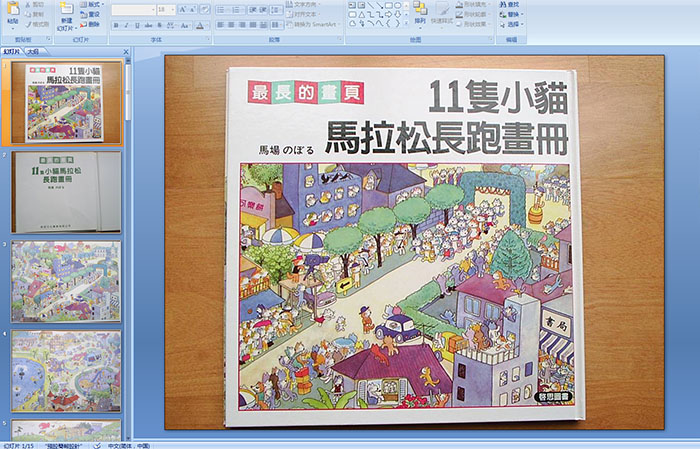Viewport: 700px width, 449px height.
Task: Select slide 2 green title thumbnail
Action: (66, 192)
